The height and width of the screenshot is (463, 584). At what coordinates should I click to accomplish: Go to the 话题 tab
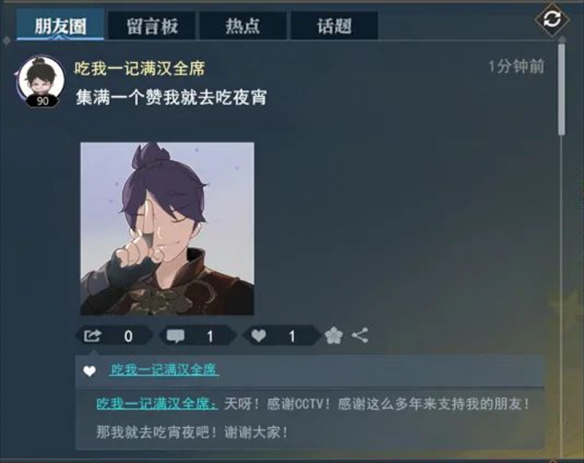click(x=334, y=26)
